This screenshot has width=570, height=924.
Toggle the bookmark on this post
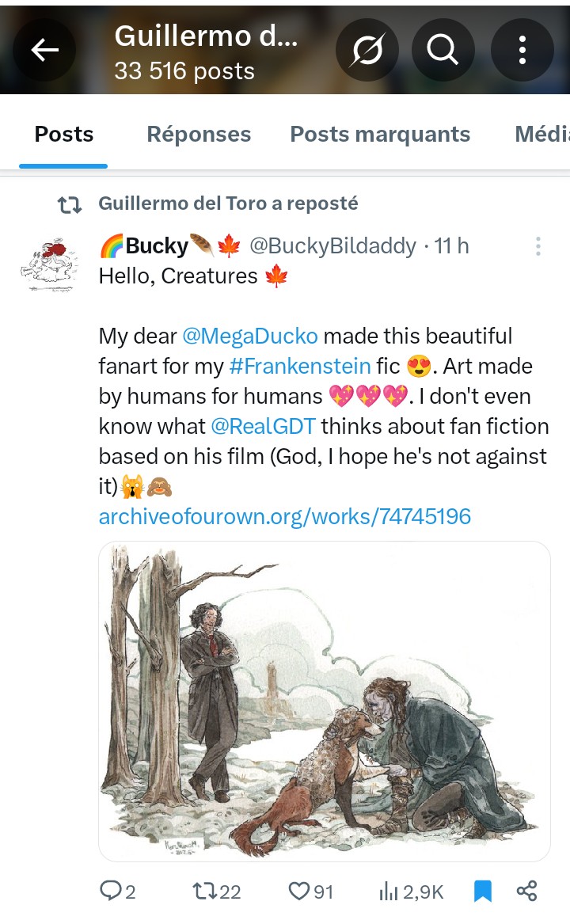[x=482, y=892]
